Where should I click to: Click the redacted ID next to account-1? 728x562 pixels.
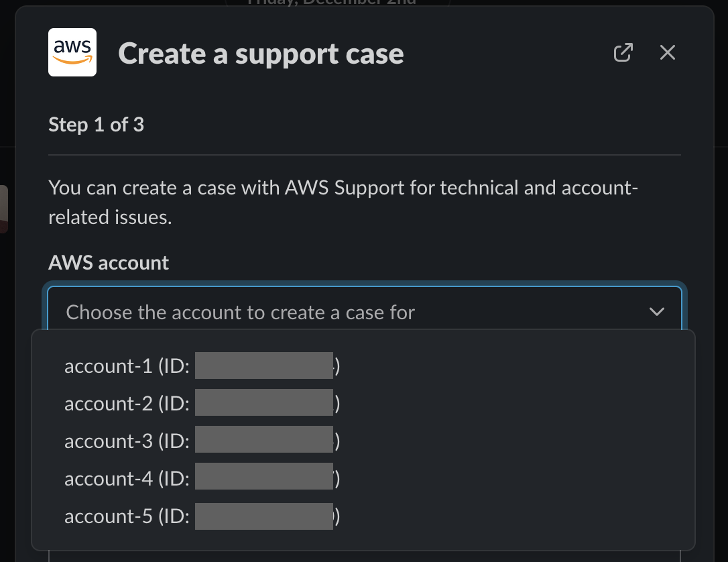(264, 365)
